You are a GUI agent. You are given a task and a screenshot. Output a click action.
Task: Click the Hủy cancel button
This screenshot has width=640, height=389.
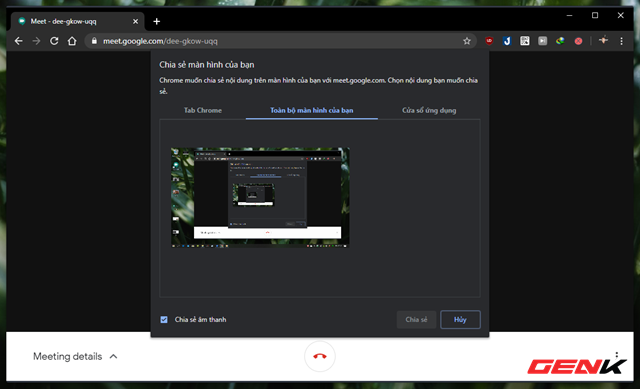(460, 320)
